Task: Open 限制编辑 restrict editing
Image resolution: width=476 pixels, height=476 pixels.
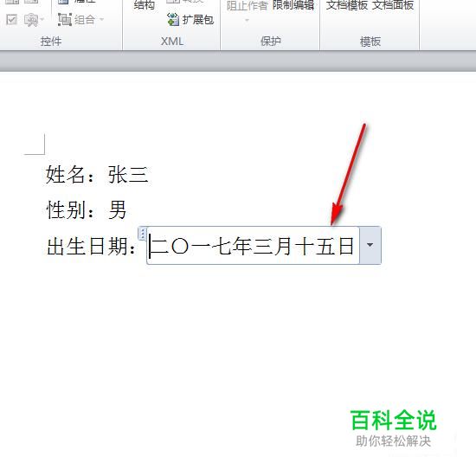Action: click(x=293, y=5)
